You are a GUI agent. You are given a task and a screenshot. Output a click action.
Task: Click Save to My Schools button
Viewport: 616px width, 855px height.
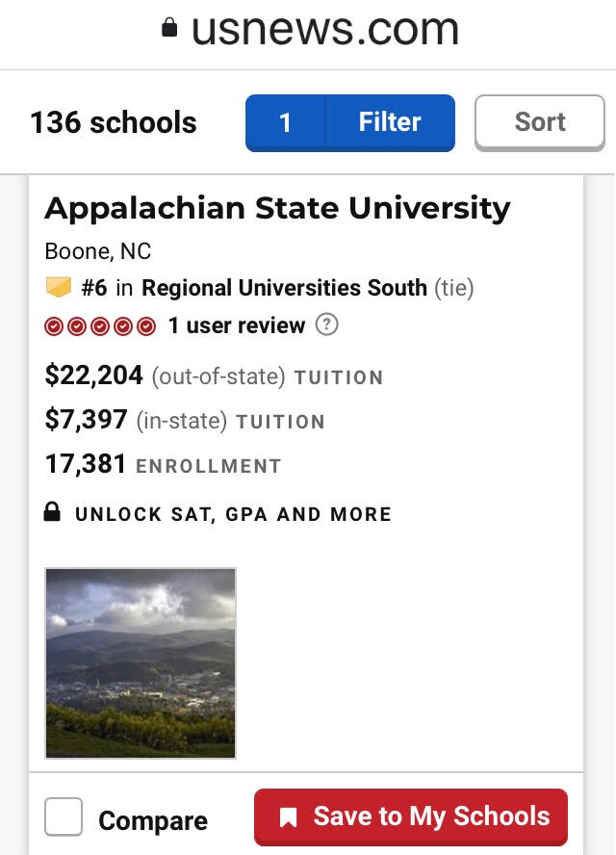click(x=411, y=816)
